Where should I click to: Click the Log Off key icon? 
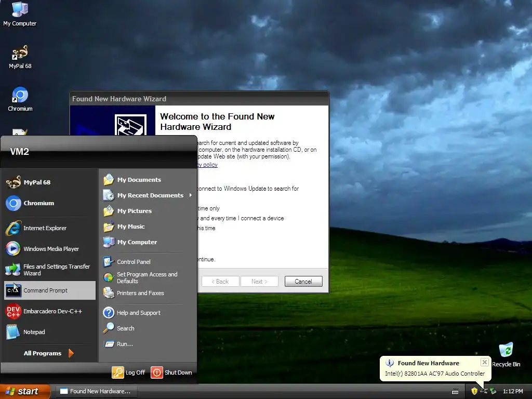(x=118, y=373)
